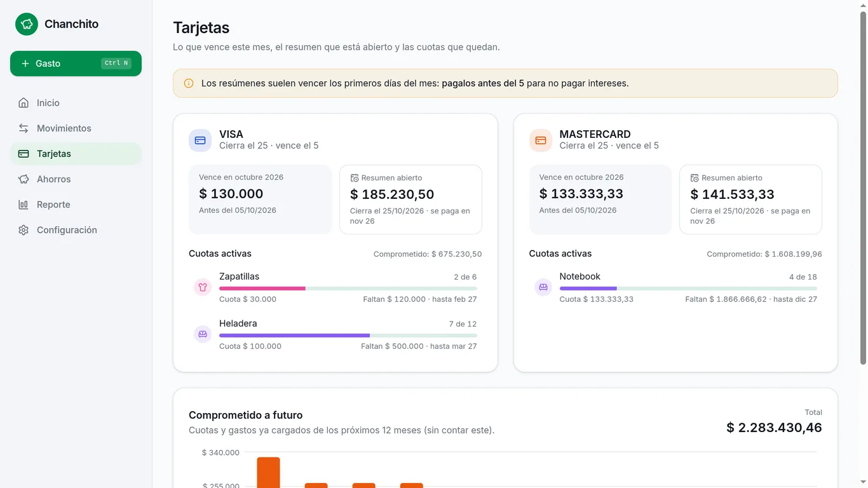Click the Ctrl N shortcut badge
The height and width of the screenshot is (488, 868).
point(116,64)
